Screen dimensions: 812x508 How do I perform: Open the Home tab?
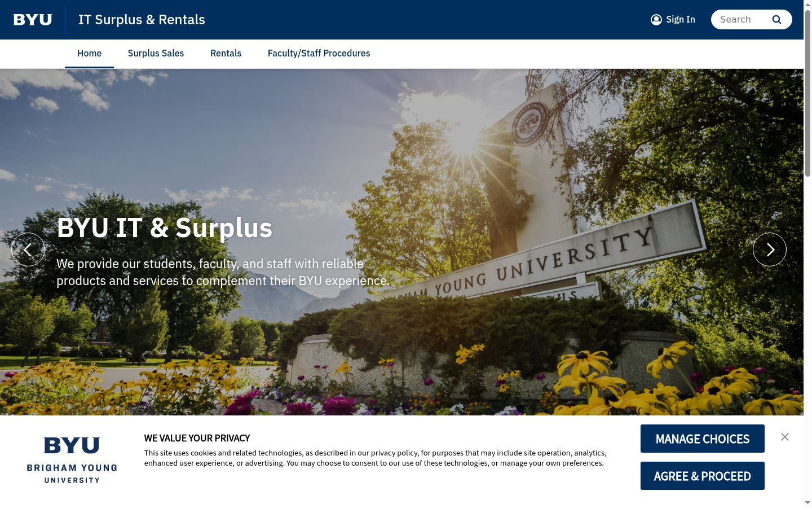tap(89, 54)
